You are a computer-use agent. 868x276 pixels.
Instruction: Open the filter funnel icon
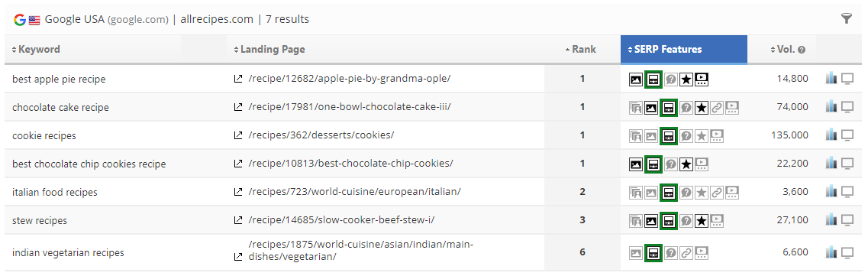click(847, 19)
